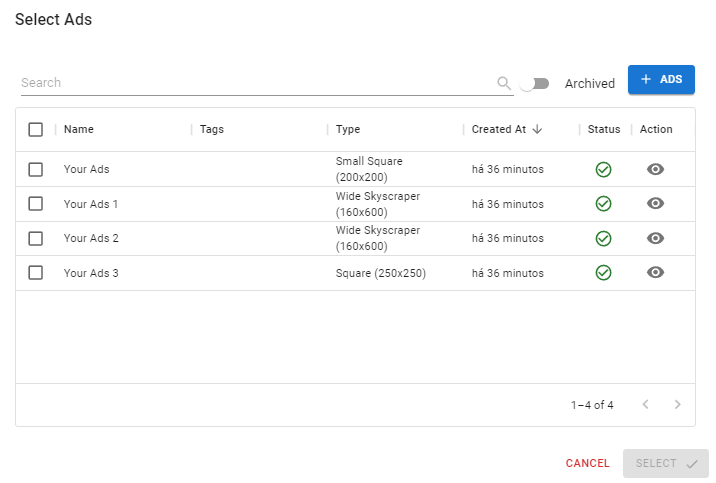Show Your Ads 3 using eye icon
Screen dimensions: 716x483
655,273
